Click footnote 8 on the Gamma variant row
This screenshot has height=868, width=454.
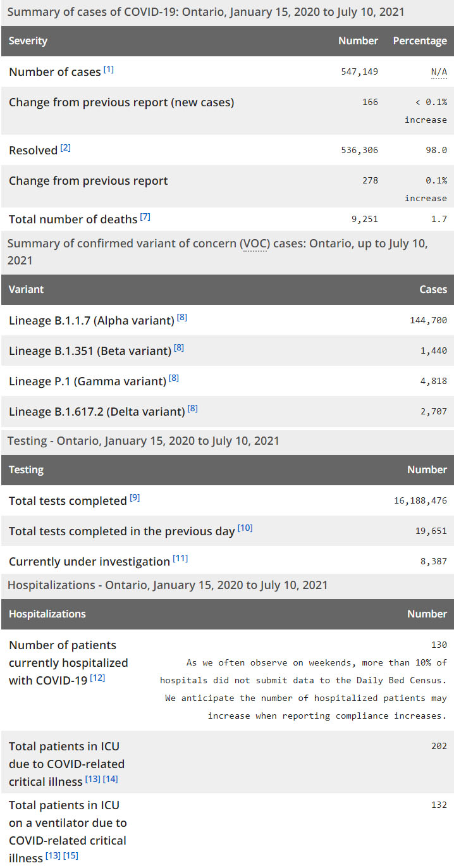174,378
